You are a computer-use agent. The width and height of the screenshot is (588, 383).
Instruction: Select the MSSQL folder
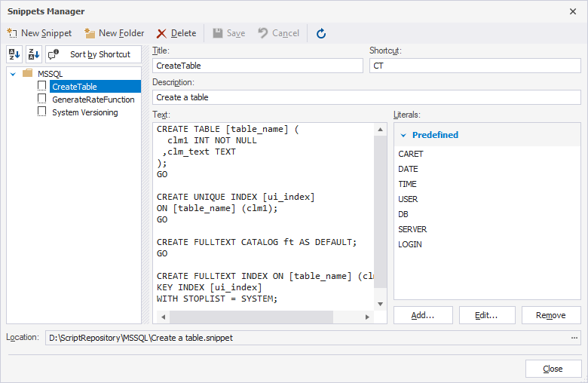pyautogui.click(x=50, y=74)
